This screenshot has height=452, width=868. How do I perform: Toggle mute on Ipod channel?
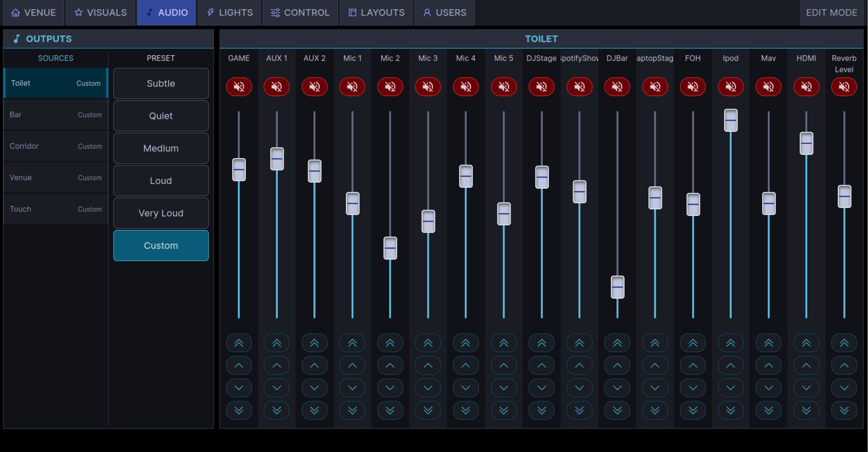[x=731, y=86]
